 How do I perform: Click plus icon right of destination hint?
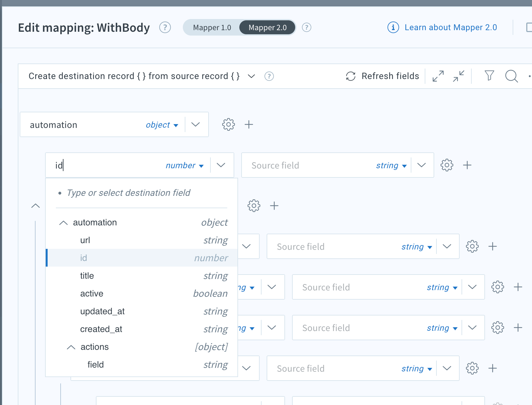[x=274, y=206]
